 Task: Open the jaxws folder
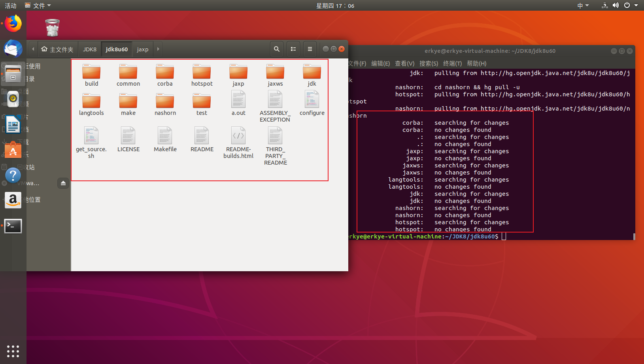[275, 75]
